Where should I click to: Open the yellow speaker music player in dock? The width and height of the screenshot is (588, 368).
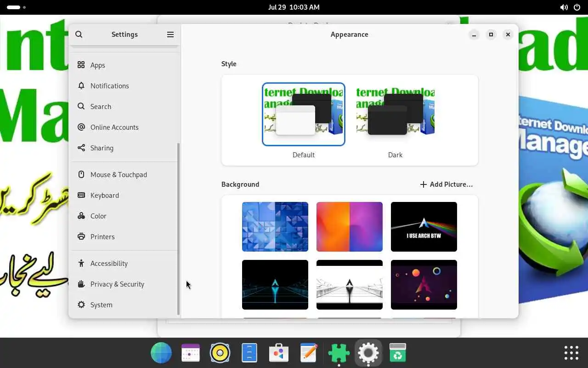[x=220, y=353]
